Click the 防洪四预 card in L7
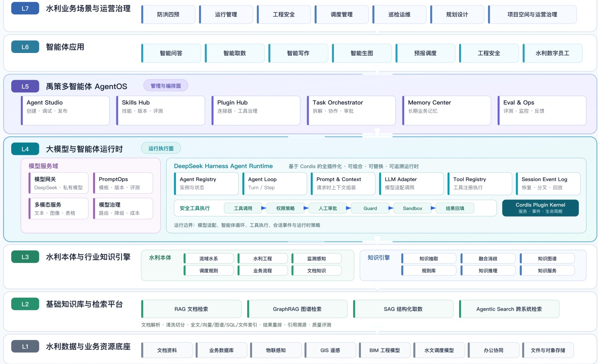 169,14
